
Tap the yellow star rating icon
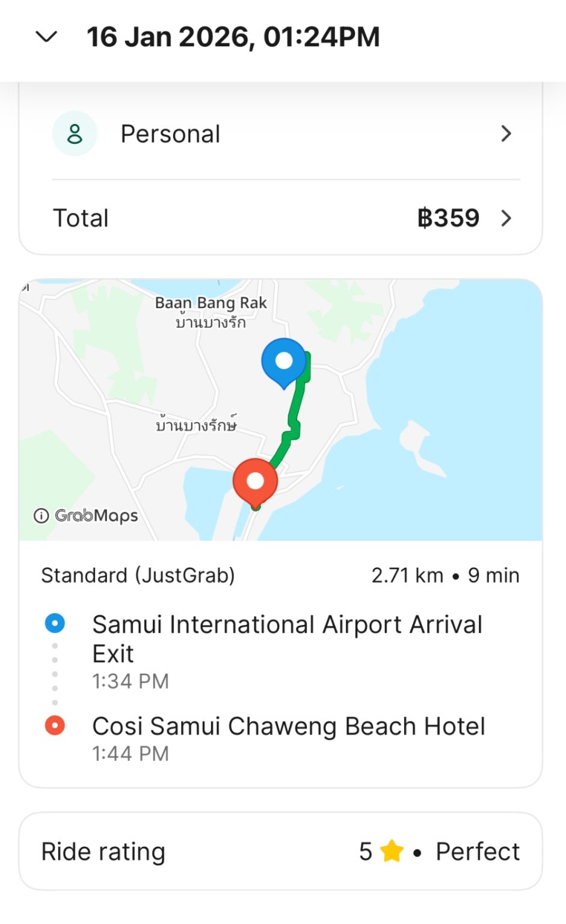tap(392, 851)
